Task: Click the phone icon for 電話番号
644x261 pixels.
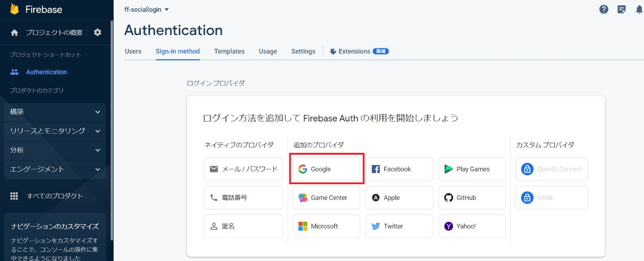Action: click(x=214, y=197)
